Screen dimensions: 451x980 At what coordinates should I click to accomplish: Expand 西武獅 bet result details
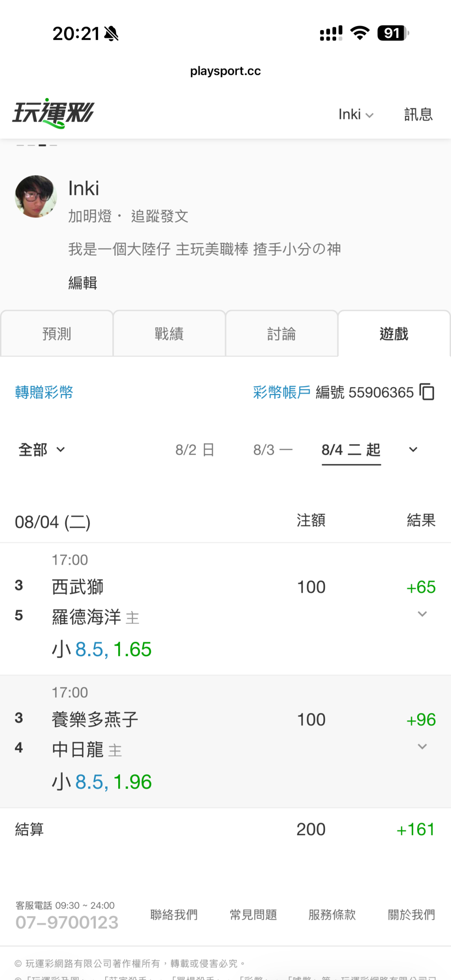click(422, 614)
